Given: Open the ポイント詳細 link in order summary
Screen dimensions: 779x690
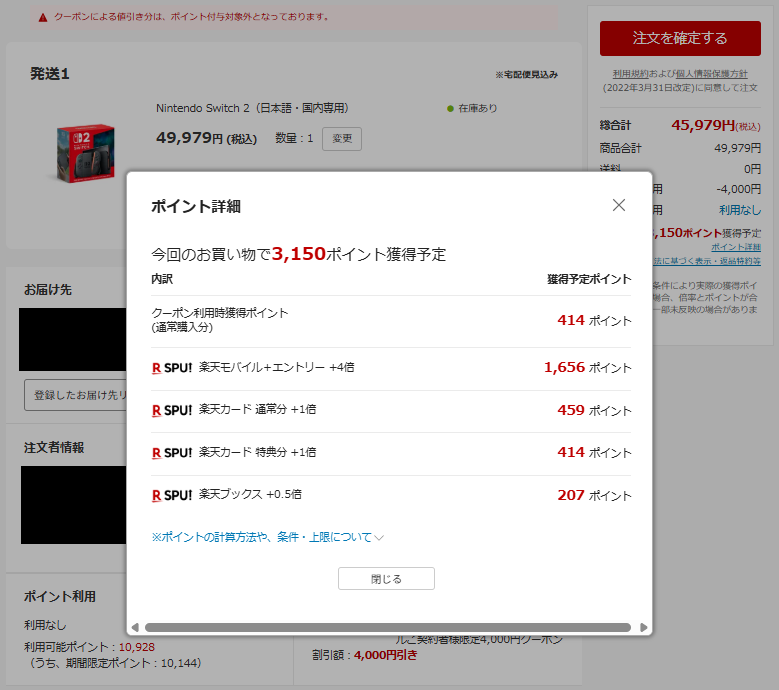Looking at the screenshot, I should (736, 247).
